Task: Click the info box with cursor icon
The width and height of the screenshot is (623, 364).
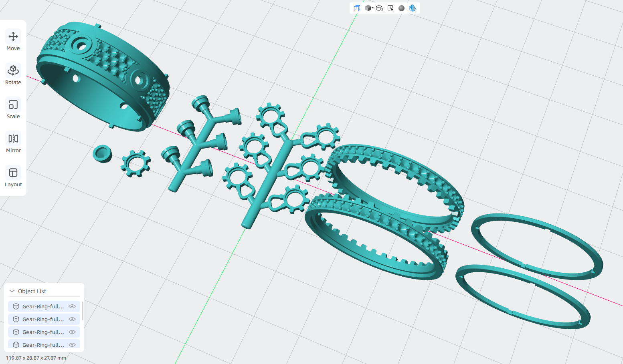Action: pos(390,8)
